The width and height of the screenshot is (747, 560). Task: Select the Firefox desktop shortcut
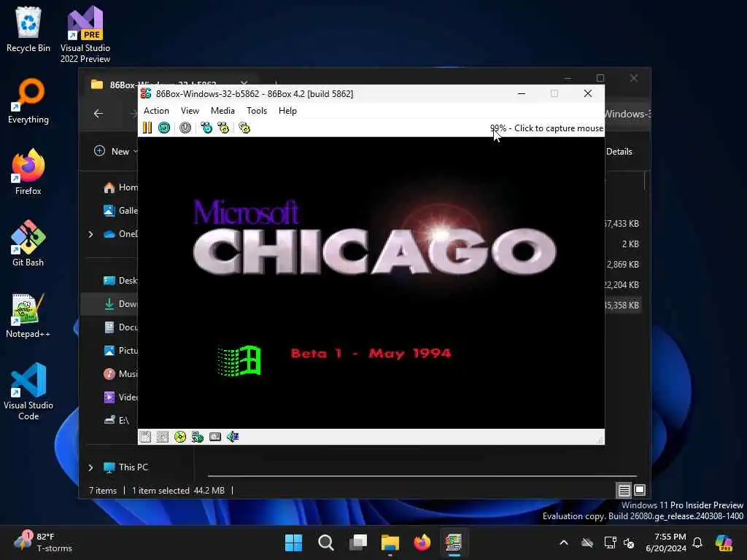(28, 172)
